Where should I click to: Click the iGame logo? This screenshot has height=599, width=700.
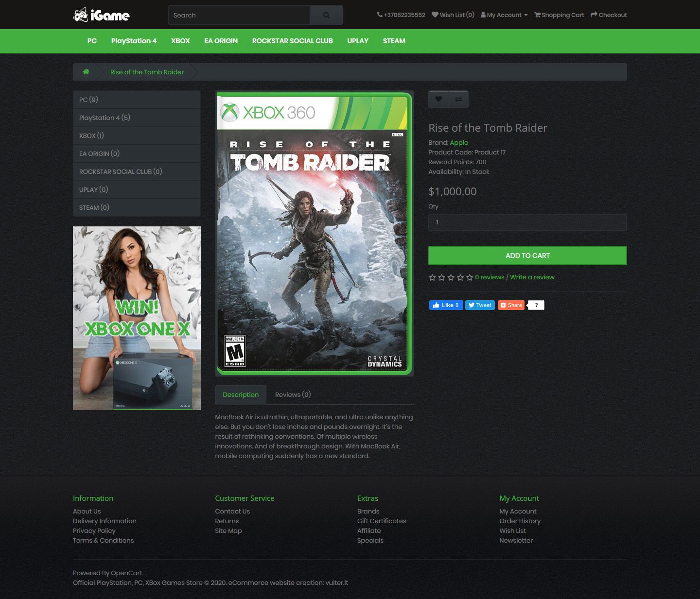102,15
